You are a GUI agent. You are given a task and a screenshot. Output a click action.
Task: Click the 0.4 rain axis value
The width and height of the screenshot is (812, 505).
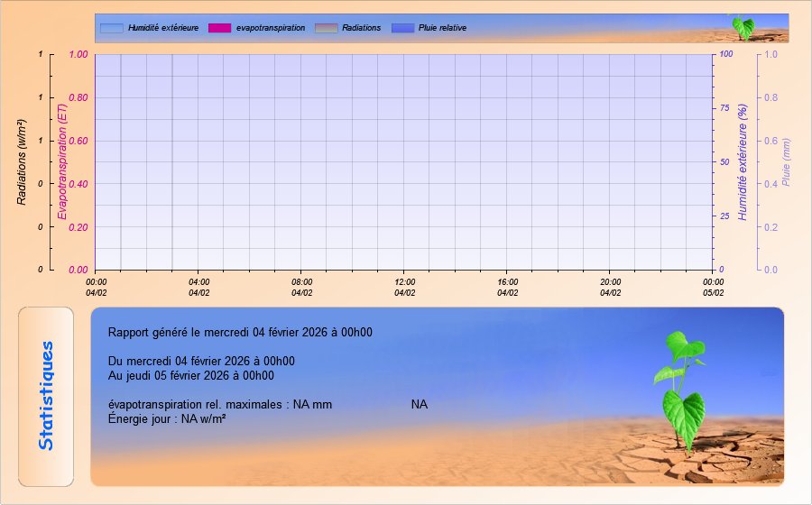click(770, 184)
